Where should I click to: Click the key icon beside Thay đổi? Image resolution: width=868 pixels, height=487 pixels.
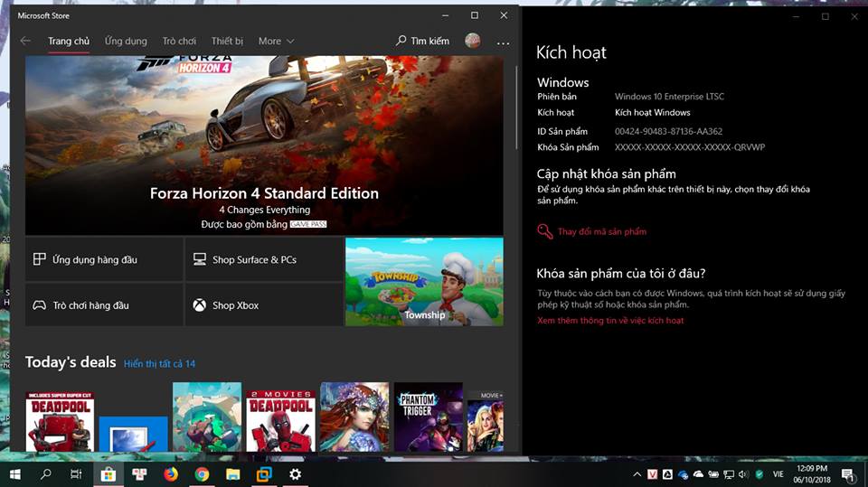coord(544,231)
